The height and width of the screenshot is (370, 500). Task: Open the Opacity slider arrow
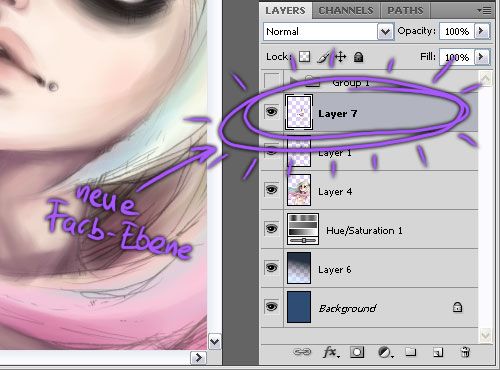482,31
